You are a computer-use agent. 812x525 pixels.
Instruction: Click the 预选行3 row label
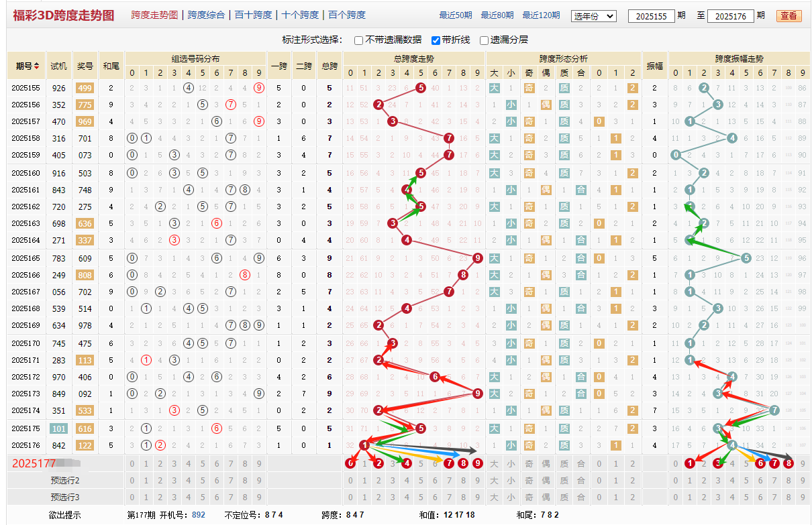(65, 497)
